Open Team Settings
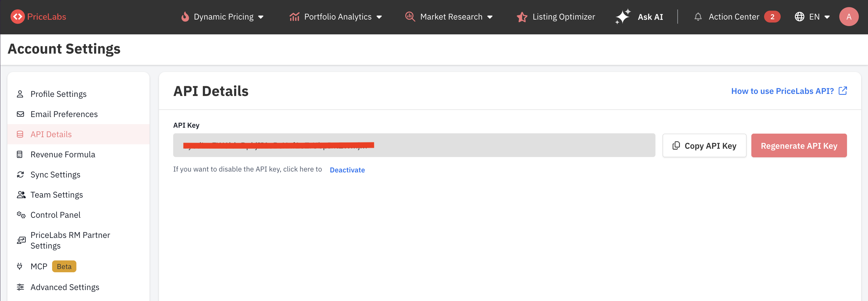 (78, 195)
